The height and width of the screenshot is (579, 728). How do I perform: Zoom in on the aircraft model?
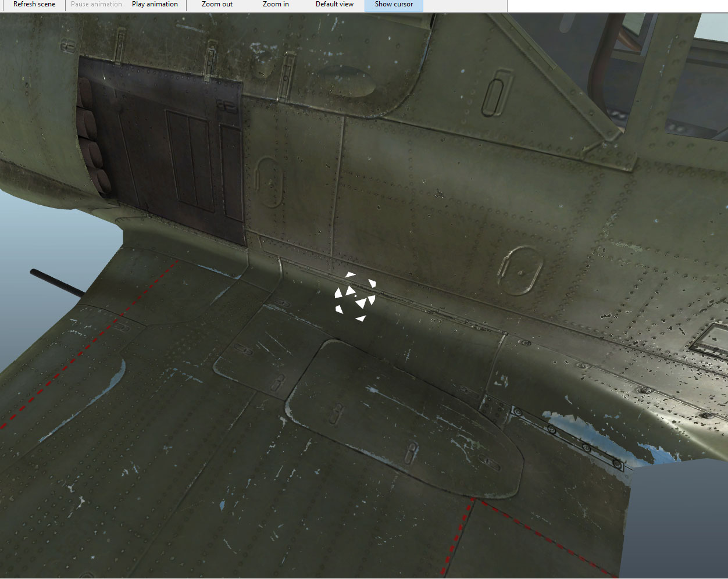pyautogui.click(x=276, y=5)
